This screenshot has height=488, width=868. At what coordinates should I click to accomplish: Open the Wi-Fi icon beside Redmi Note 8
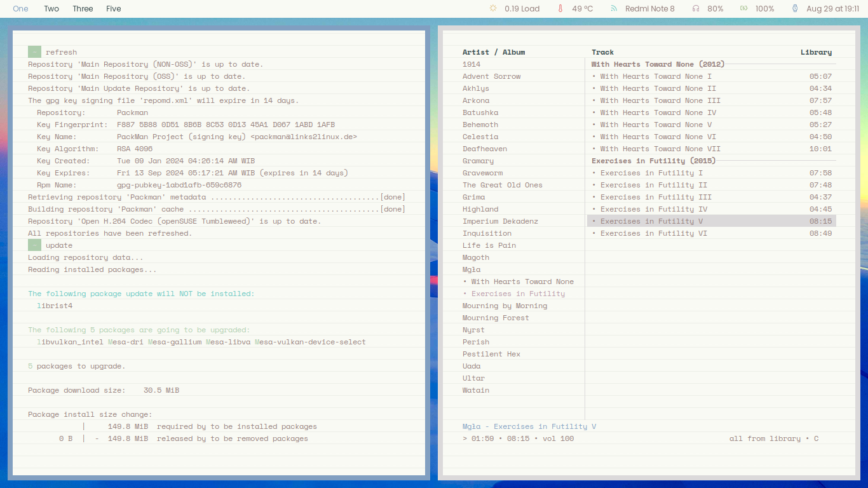[x=614, y=9]
